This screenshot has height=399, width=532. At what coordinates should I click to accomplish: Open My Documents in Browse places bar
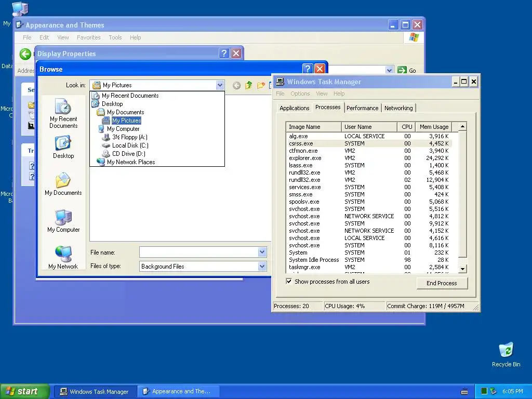coord(63,184)
